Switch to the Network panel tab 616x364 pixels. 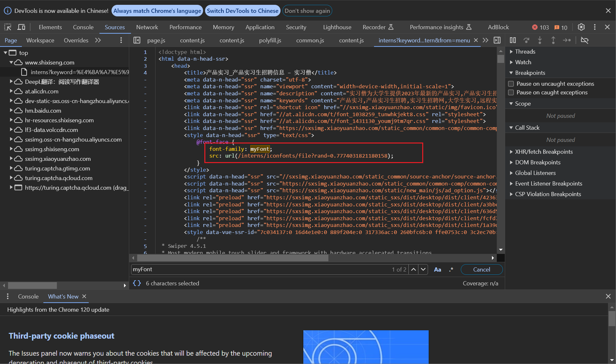147,27
